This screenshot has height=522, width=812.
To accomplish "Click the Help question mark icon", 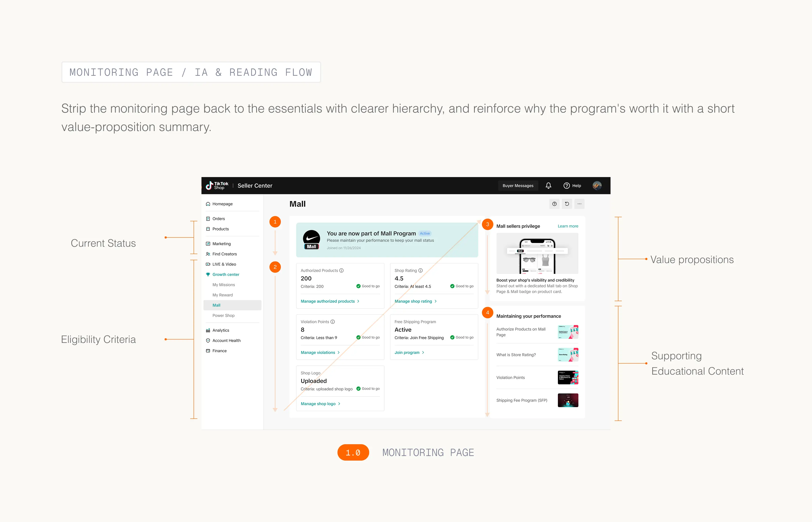I will click(x=566, y=186).
